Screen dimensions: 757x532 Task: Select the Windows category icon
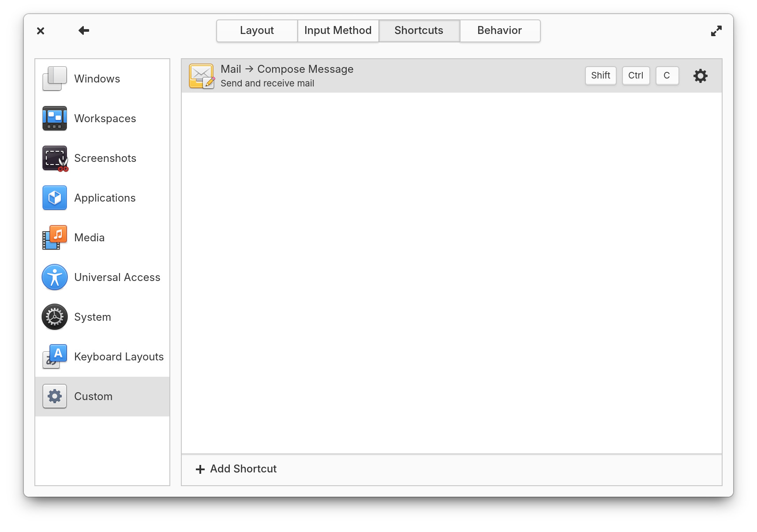coord(55,79)
